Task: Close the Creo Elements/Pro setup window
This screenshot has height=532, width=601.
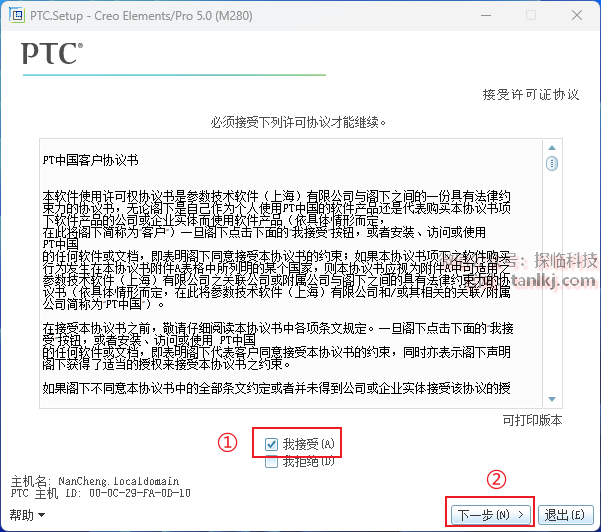Action: point(576,16)
